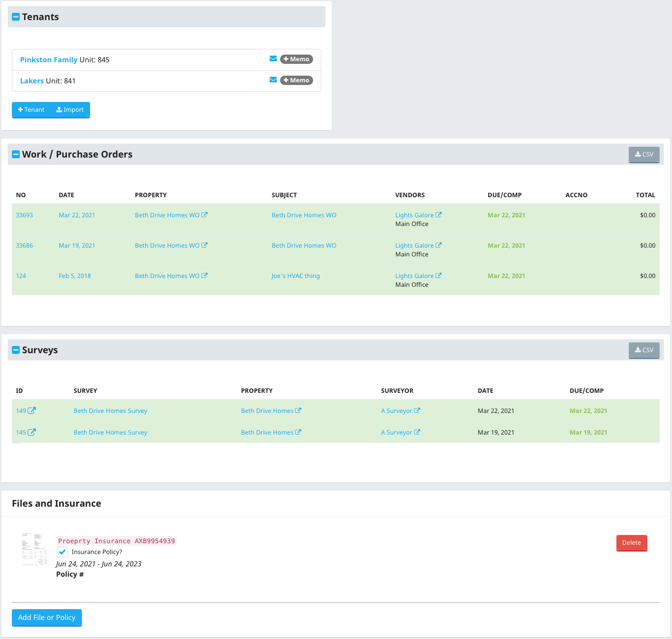
Task: Open external link icon for work order 33693 property
Action: pos(204,215)
